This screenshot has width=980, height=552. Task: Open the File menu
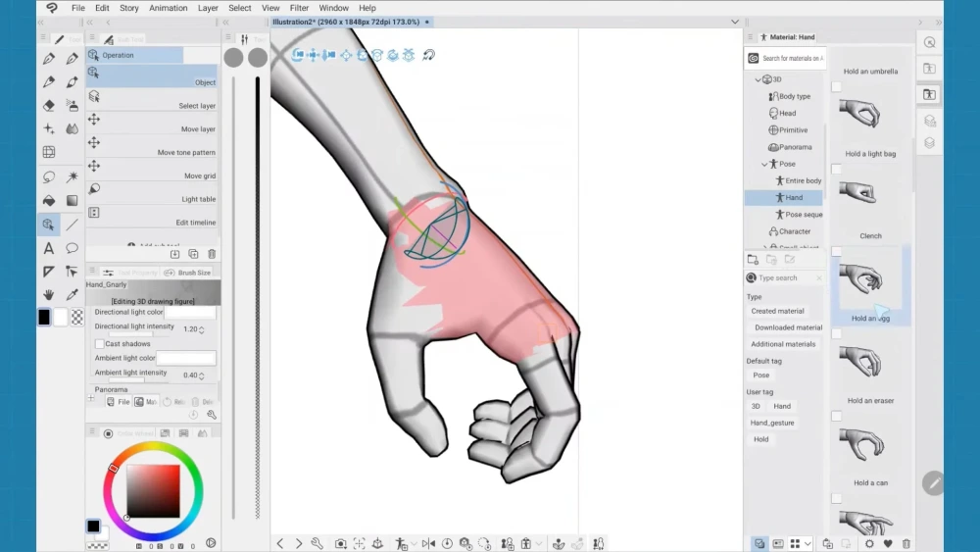coord(78,8)
